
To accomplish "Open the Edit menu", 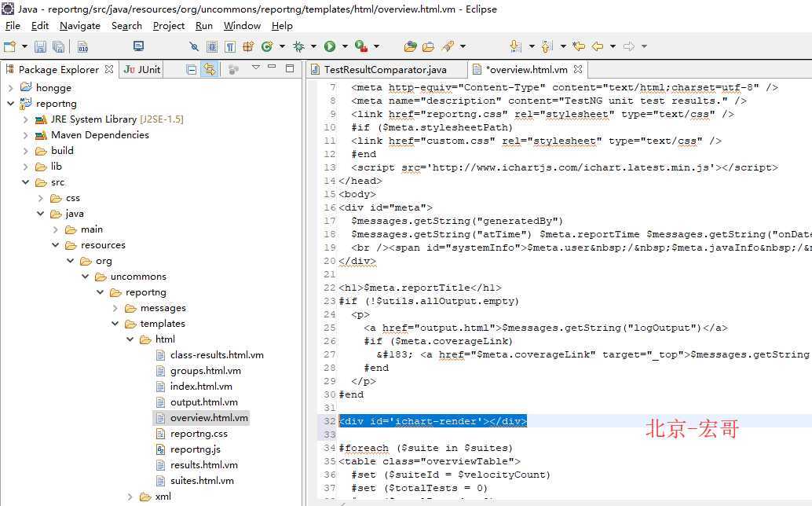I will pyautogui.click(x=40, y=26).
